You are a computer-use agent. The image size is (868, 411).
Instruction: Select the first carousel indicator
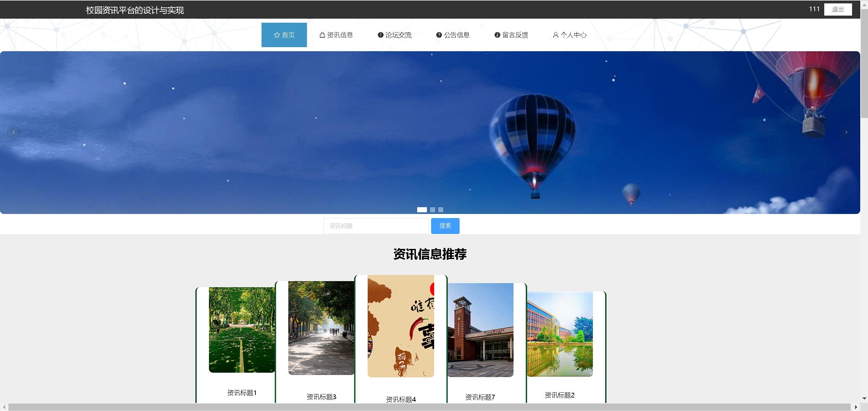tap(422, 210)
